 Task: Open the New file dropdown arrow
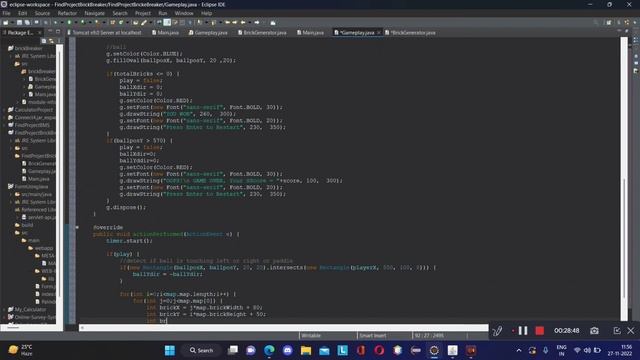coord(12,22)
